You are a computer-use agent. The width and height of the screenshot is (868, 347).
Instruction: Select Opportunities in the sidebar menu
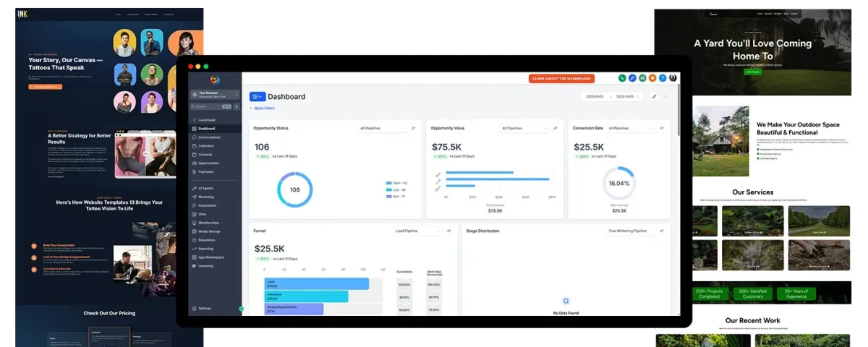click(x=208, y=163)
